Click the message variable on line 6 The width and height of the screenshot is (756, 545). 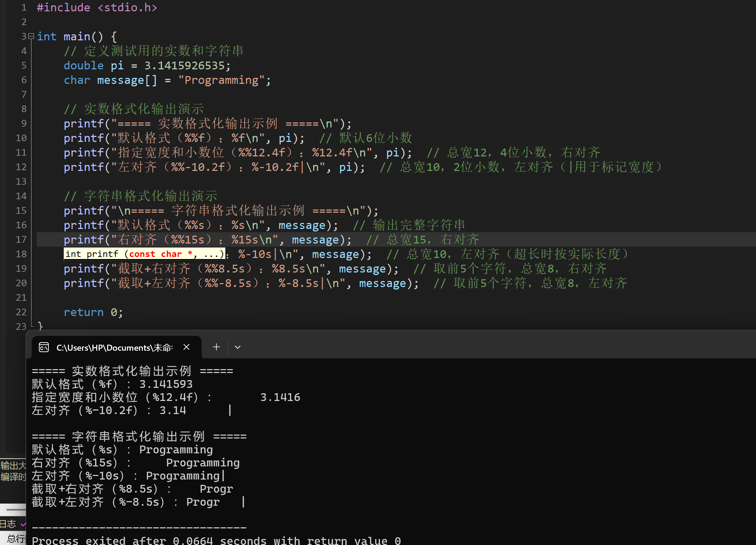coord(120,80)
